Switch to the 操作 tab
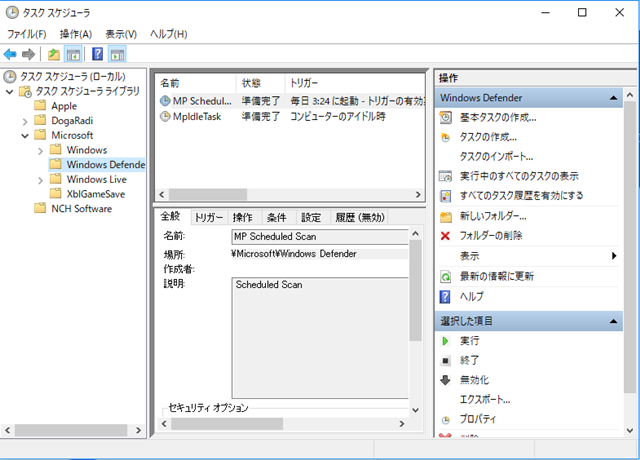640x460 pixels. pos(242,218)
